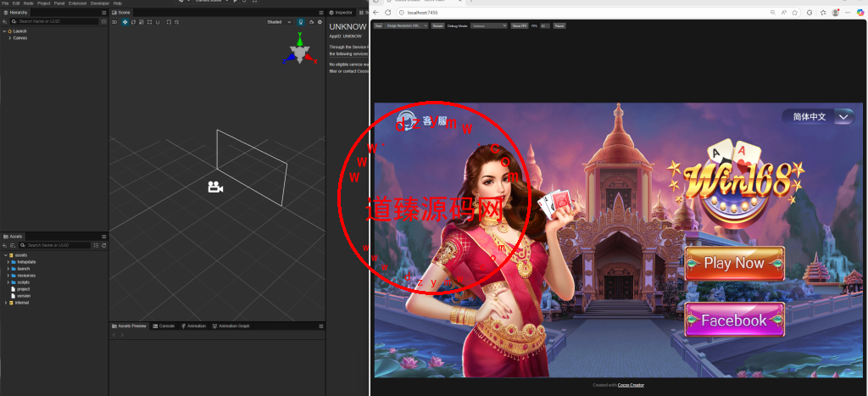Switch to the Animation Graph tab

[x=231, y=326]
